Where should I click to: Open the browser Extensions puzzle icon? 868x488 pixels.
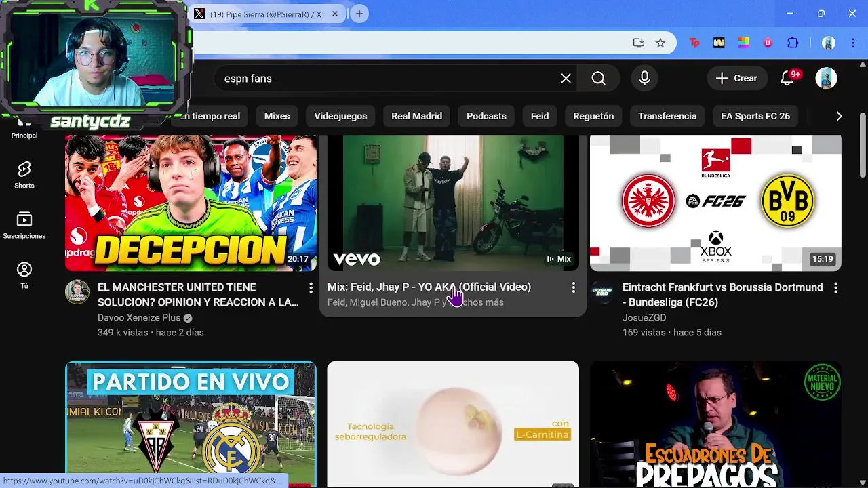tap(793, 43)
